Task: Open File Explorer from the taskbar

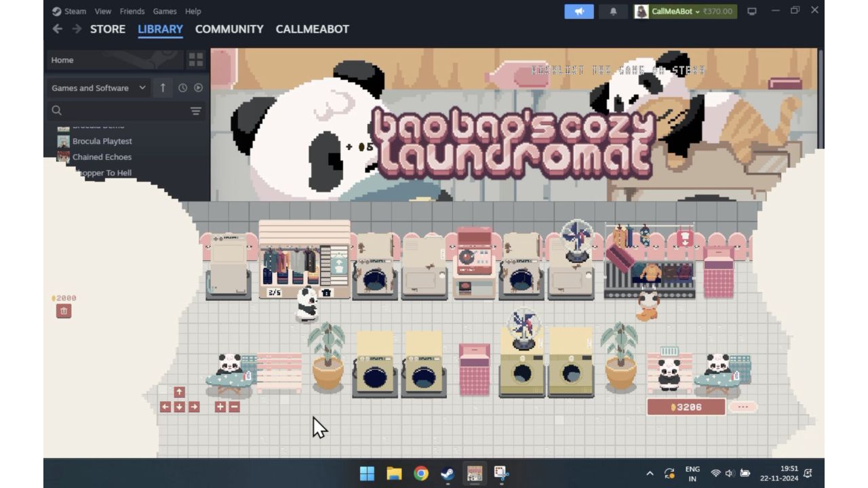Action: (x=394, y=473)
